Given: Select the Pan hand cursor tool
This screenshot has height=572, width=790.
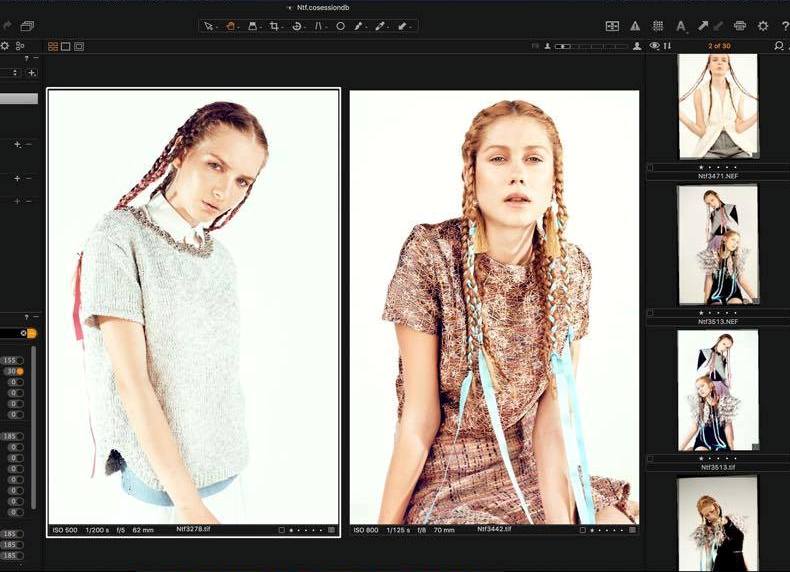Looking at the screenshot, I should point(230,26).
